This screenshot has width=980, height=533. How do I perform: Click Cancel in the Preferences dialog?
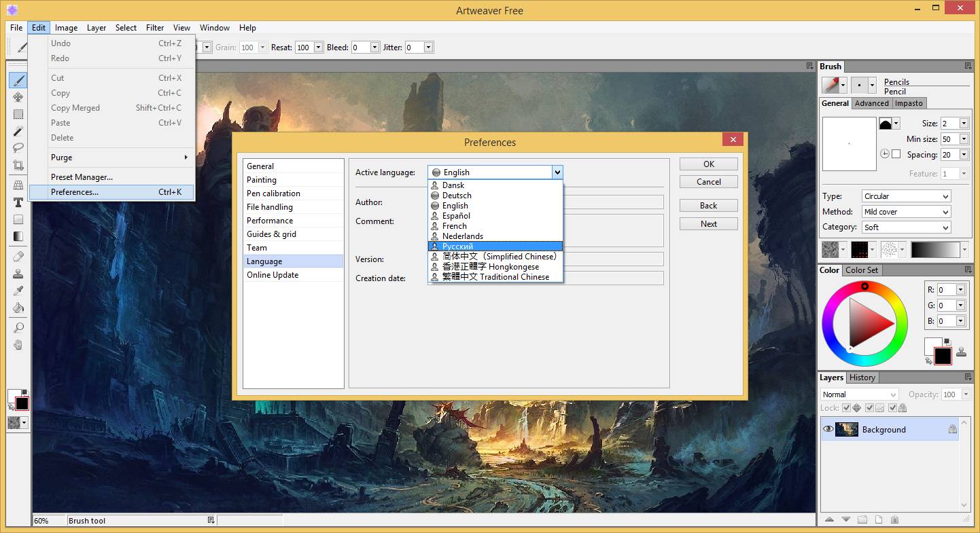point(709,182)
